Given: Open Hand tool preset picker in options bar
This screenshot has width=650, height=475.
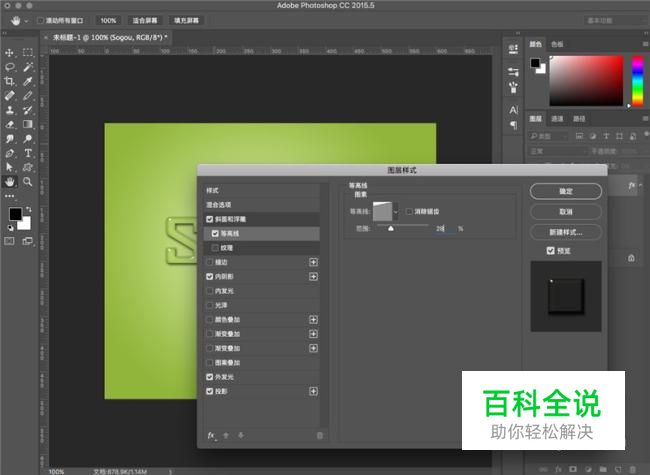Looking at the screenshot, I should (26, 21).
